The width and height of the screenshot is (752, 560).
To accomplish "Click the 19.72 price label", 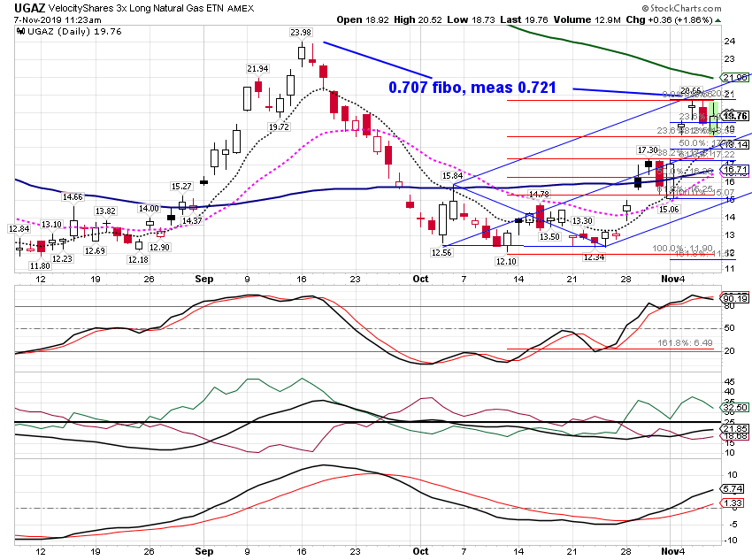I will [279, 127].
